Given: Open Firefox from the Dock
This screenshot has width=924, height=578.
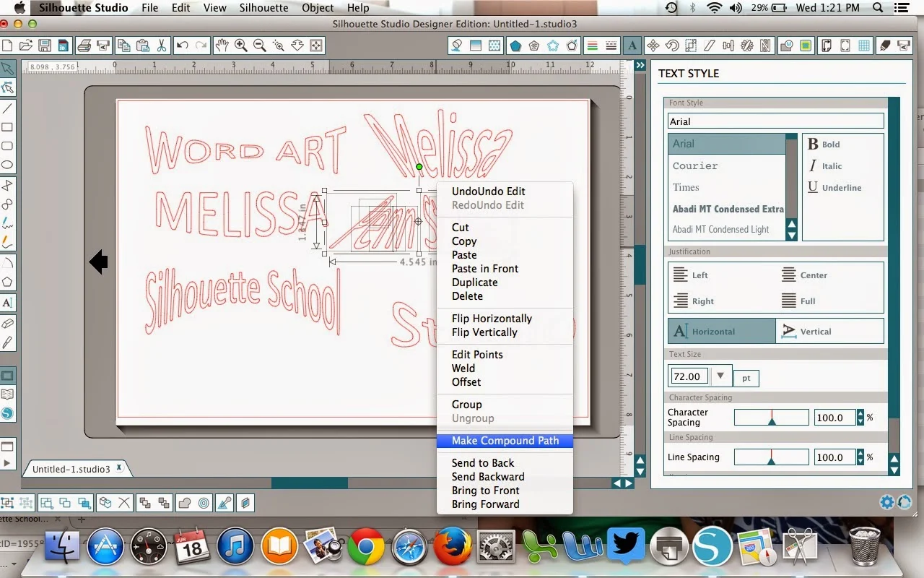Looking at the screenshot, I should click(453, 547).
